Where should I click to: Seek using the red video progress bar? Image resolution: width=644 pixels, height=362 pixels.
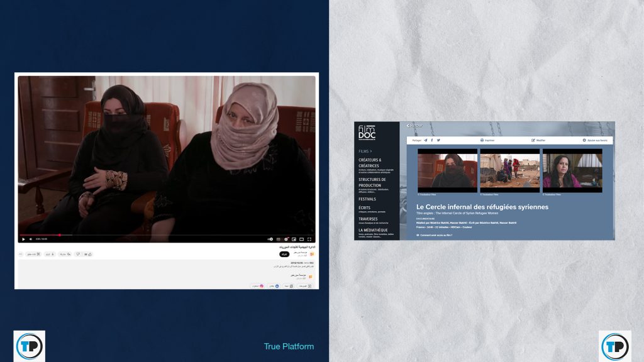(x=167, y=235)
